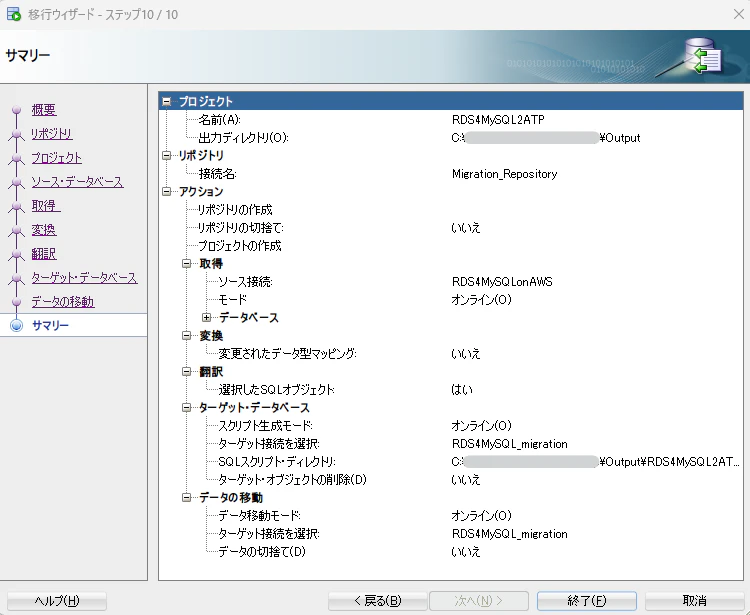
Task: Click RDS4MySQL_migration value under ターゲット・データベース
Action: click(509, 444)
